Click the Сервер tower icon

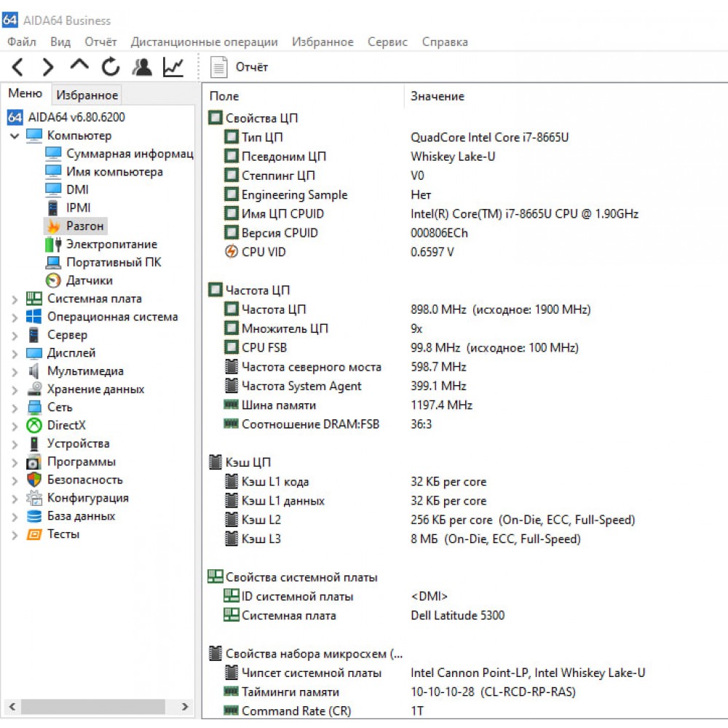[34, 335]
